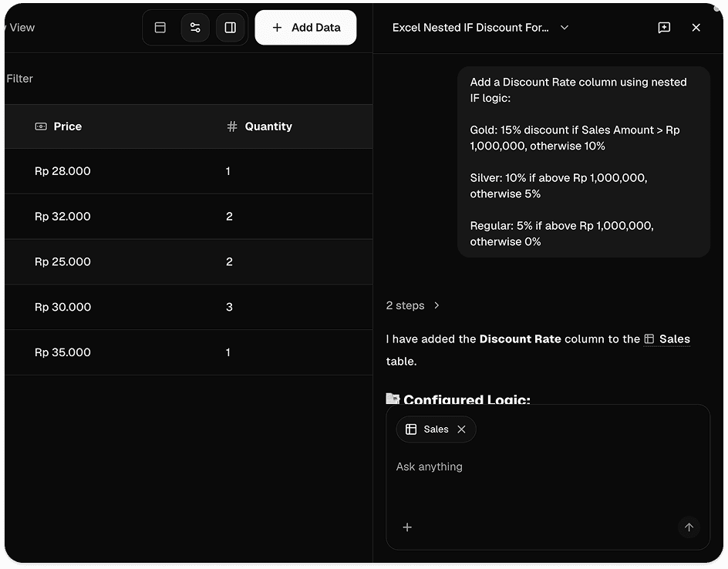
Task: Expand the chat title dropdown chevron
Action: pyautogui.click(x=565, y=28)
